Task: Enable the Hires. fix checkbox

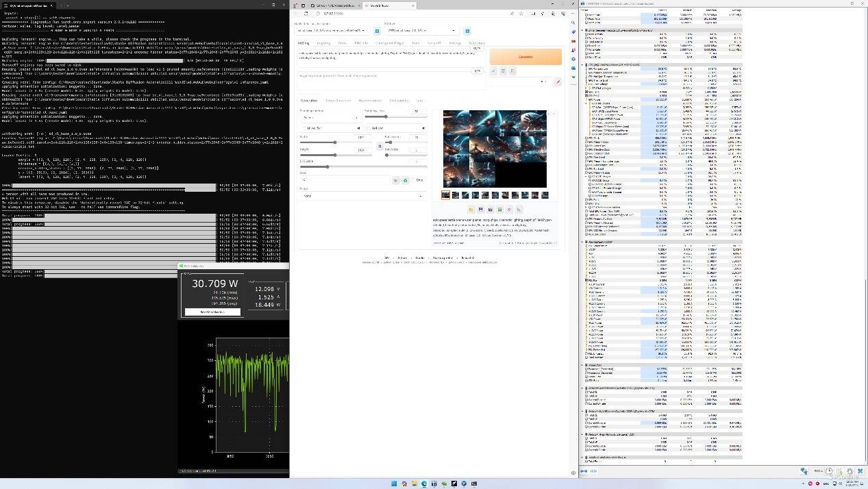Action: click(x=304, y=128)
